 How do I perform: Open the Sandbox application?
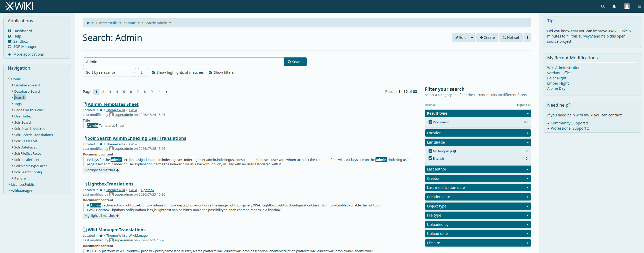[x=20, y=41]
